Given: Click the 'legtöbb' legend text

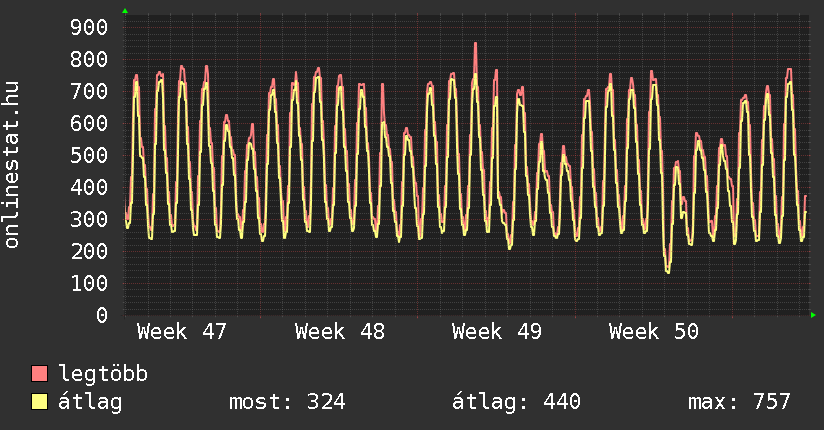Looking at the screenshot, I should 103,375.
